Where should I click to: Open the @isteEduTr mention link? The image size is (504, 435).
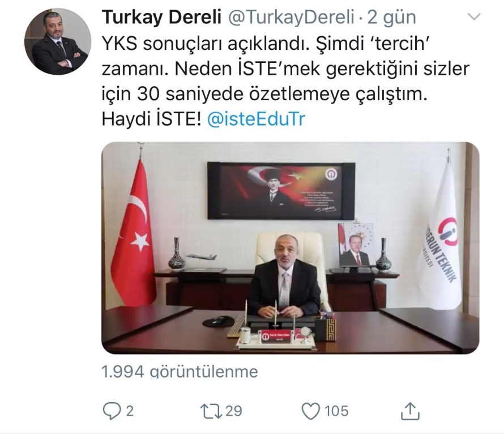pos(256,120)
